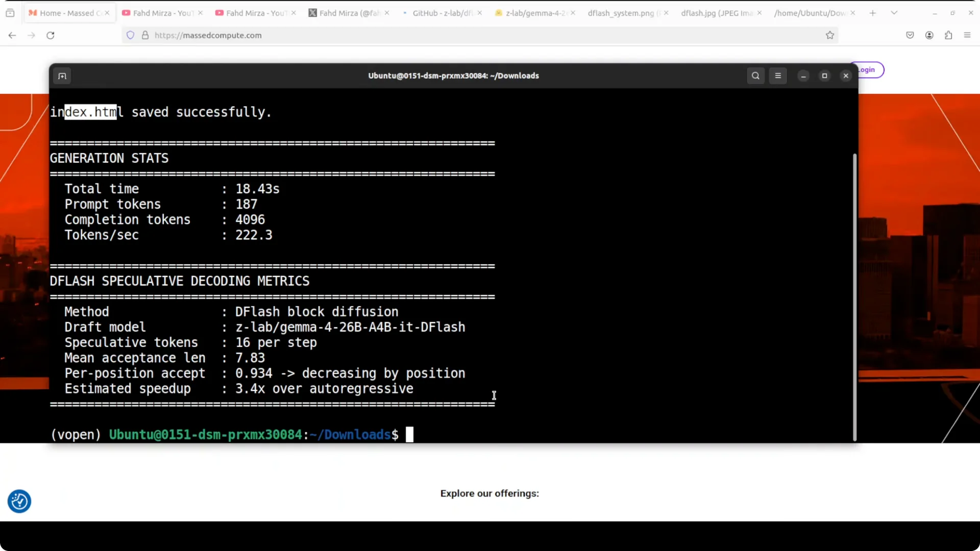
Task: Click the terminal title bar text
Action: 453,76
